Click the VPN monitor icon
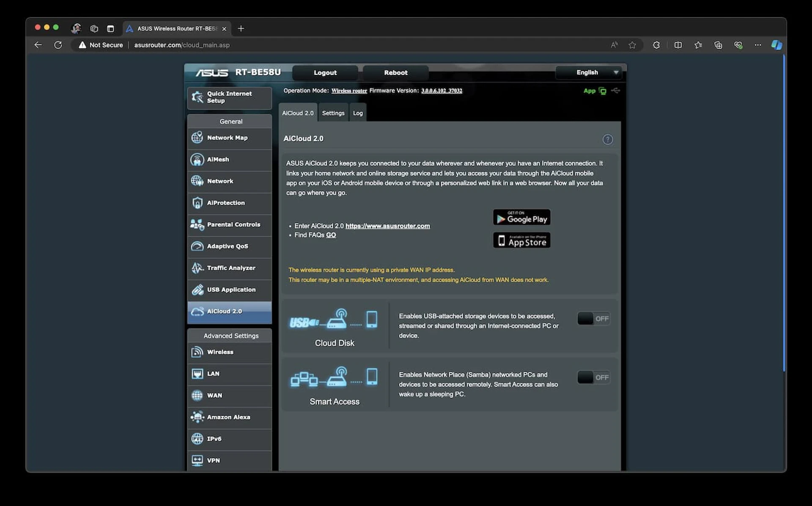 tap(197, 460)
